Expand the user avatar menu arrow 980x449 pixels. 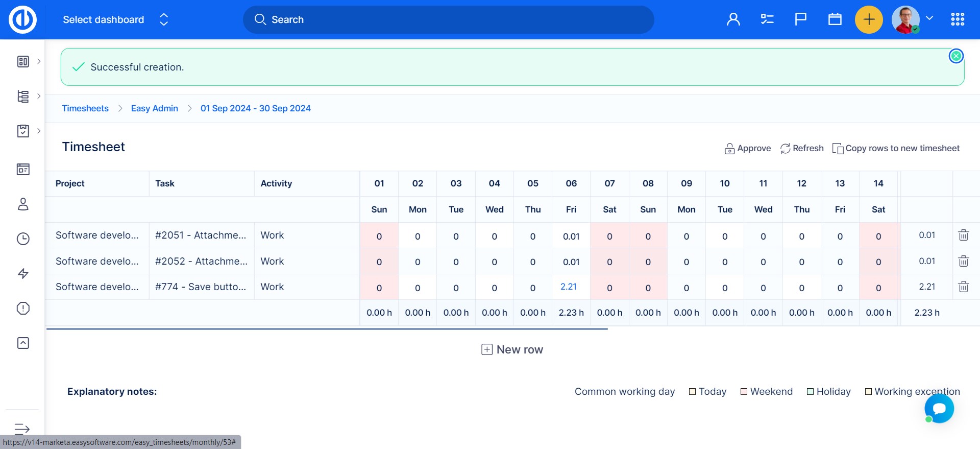pyautogui.click(x=929, y=18)
